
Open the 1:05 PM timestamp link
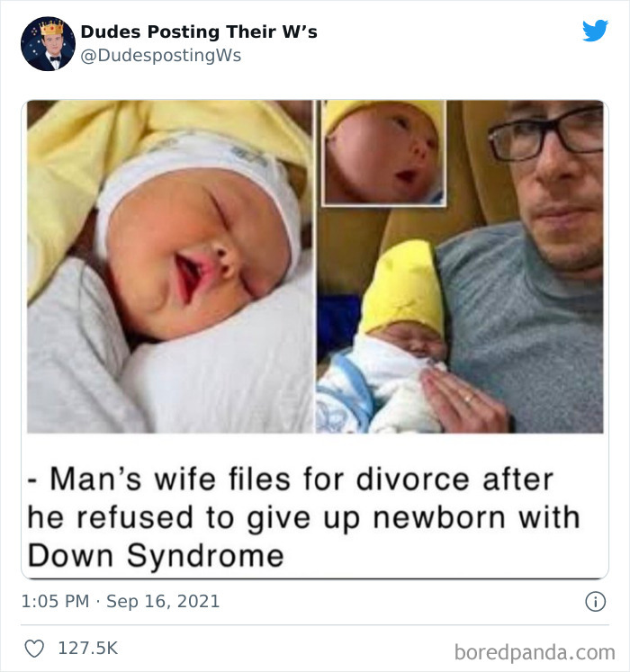pyautogui.click(x=55, y=601)
